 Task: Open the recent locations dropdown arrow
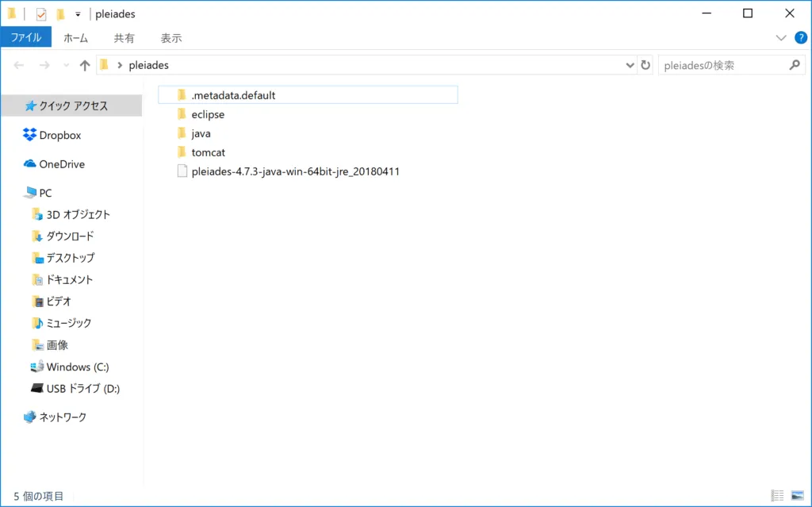click(x=66, y=65)
